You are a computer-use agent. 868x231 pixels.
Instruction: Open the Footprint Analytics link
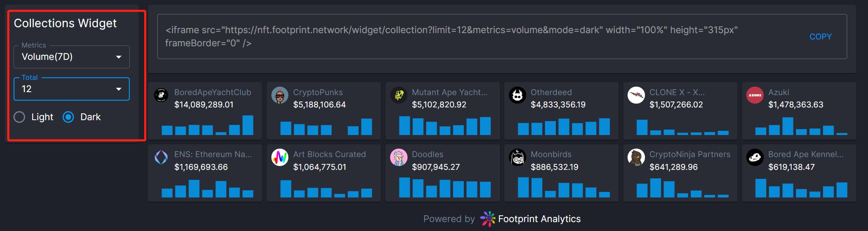click(x=539, y=219)
